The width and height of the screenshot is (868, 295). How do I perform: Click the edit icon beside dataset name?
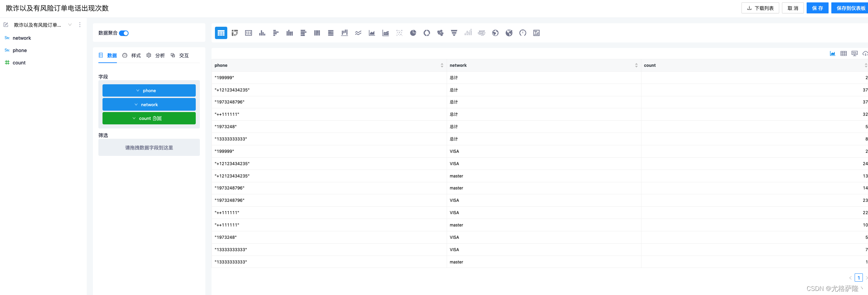(6, 25)
